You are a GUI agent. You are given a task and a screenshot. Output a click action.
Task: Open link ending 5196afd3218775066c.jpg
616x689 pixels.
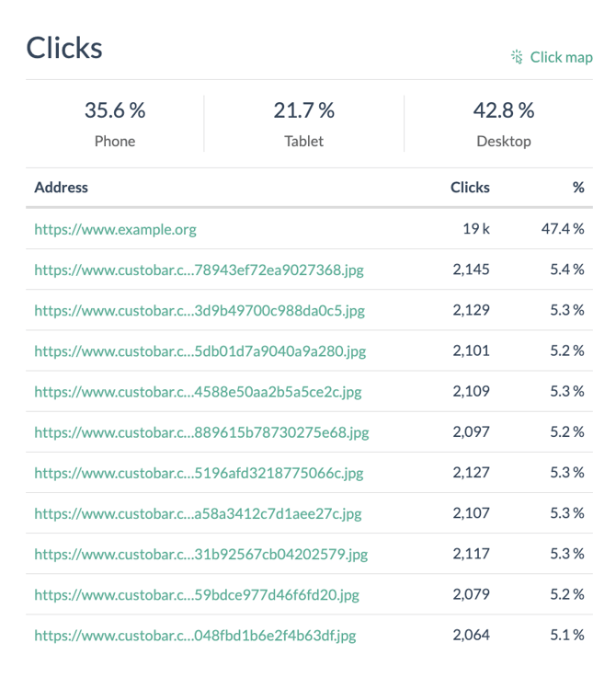(x=199, y=472)
